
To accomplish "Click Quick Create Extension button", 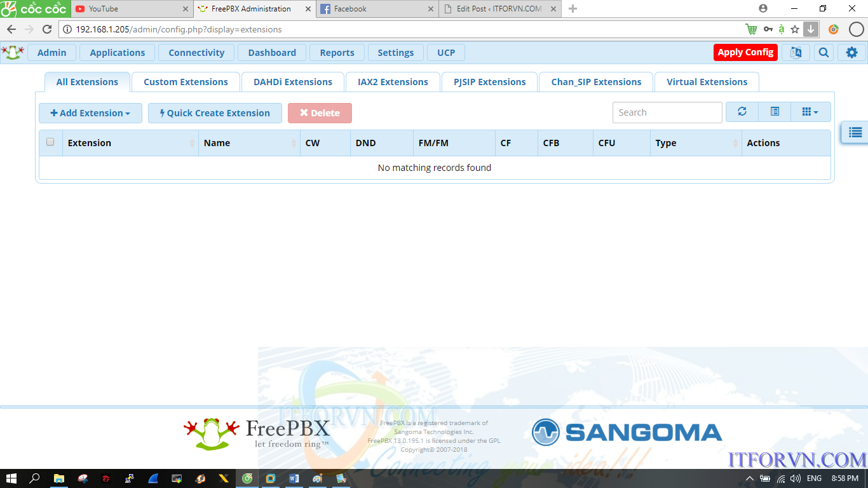I will pyautogui.click(x=215, y=113).
